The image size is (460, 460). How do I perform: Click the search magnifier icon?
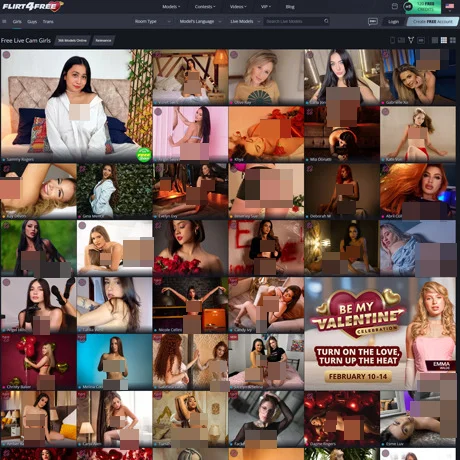[x=326, y=21]
